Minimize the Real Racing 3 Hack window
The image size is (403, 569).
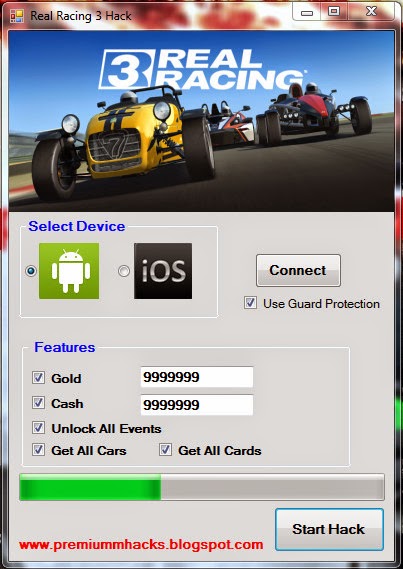tap(307, 13)
